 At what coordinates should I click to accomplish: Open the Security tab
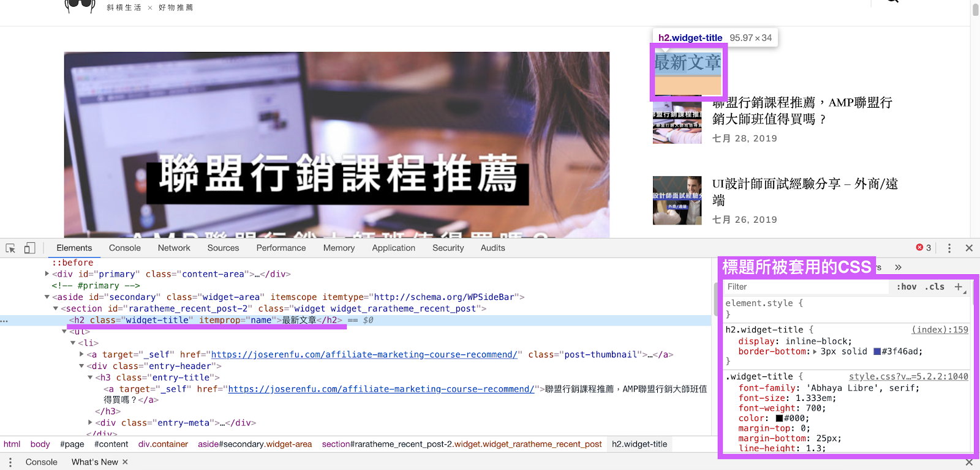[x=448, y=248]
